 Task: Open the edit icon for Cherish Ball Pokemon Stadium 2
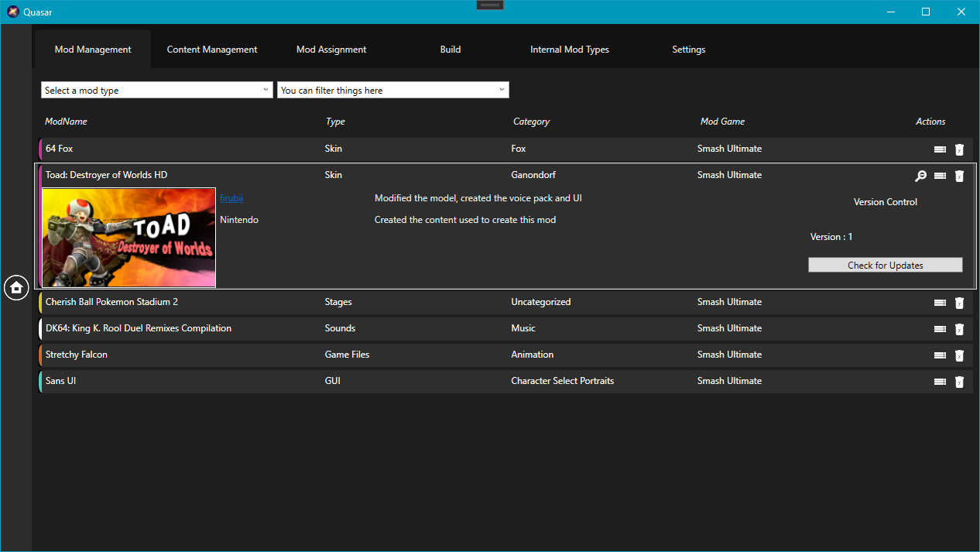(x=940, y=303)
